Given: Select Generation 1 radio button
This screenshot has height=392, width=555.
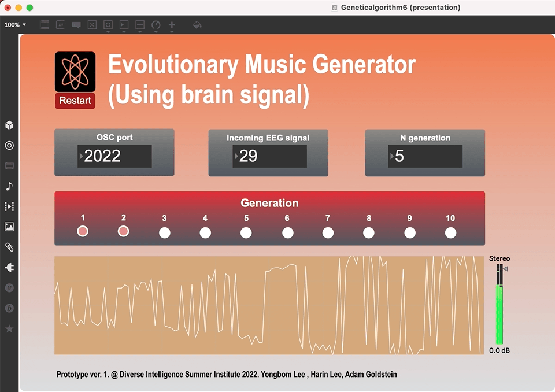Looking at the screenshot, I should 83,231.
